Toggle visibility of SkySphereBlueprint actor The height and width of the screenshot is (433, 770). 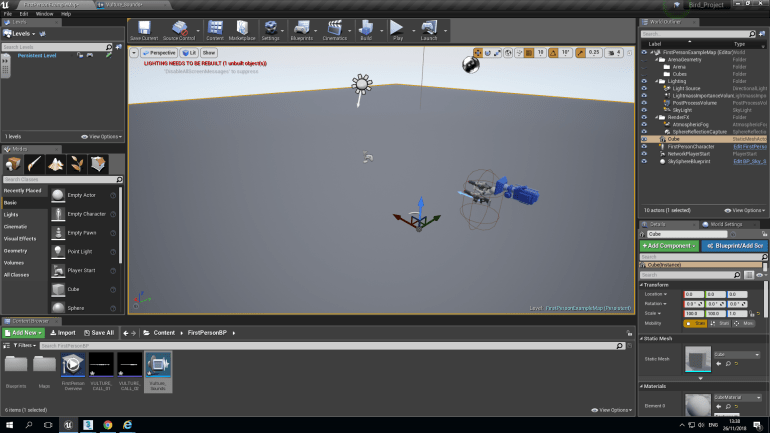[644, 162]
